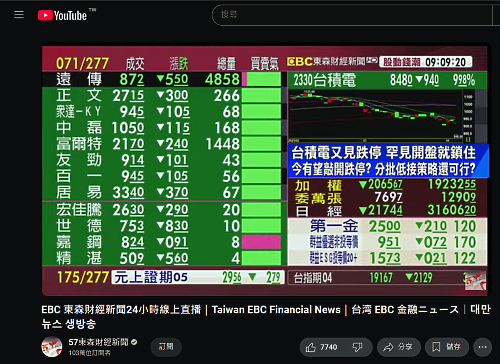Like the video with 7740 likes
Viewport: 500px width, 364px height.
(322, 347)
